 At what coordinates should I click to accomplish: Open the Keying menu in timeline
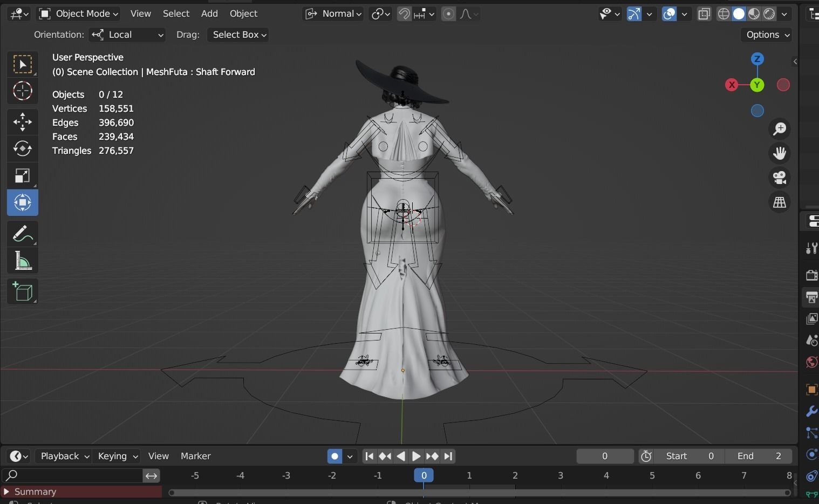[x=117, y=456]
